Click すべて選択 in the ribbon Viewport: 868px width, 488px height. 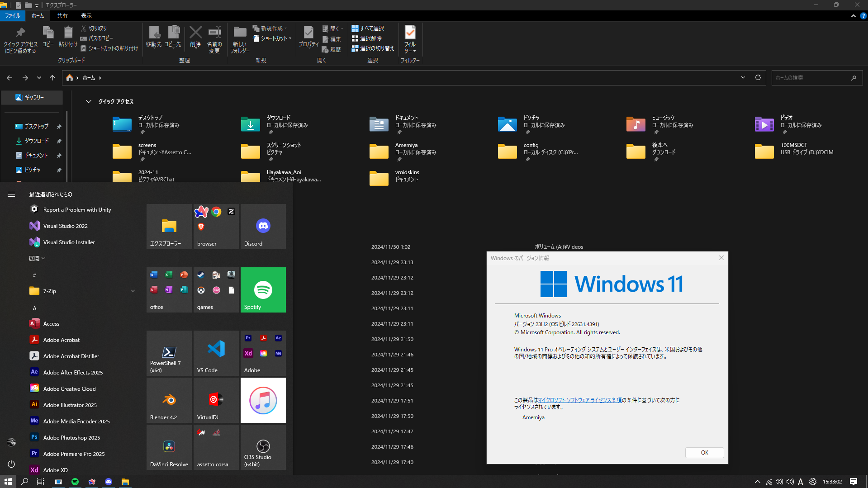(x=368, y=28)
